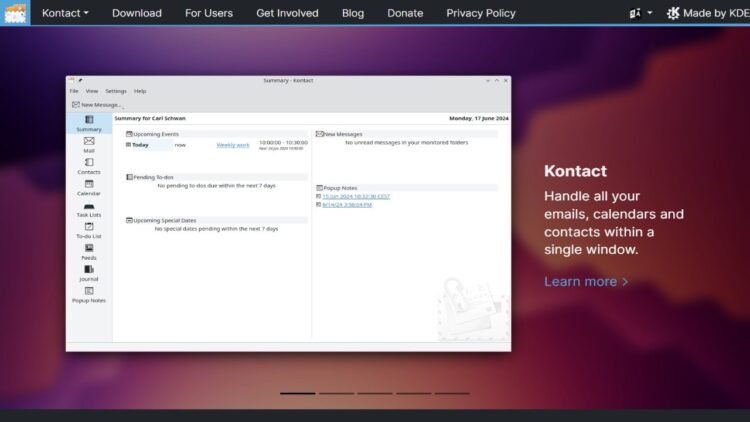Open the File menu in Kontact window

74,91
